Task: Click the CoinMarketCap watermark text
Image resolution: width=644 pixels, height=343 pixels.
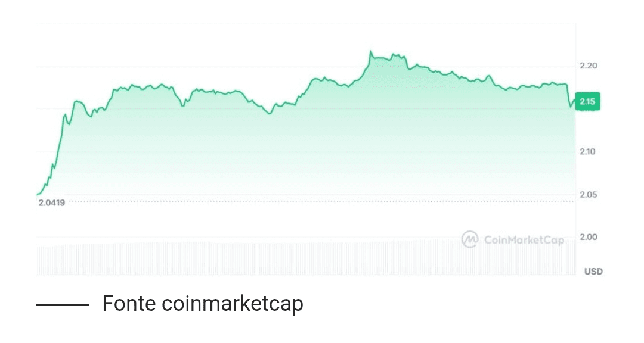Action: (524, 240)
